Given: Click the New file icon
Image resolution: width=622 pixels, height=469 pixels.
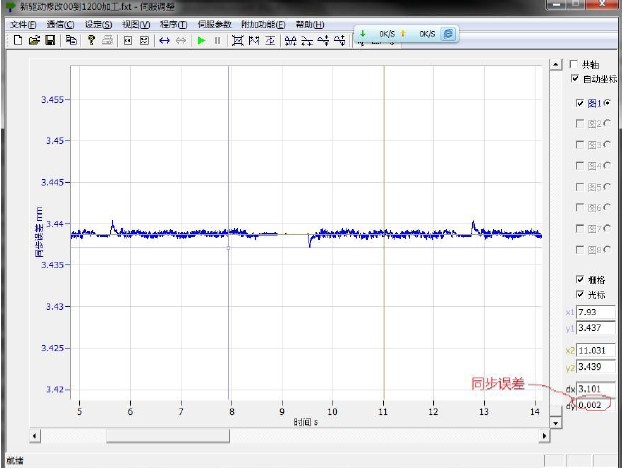Looking at the screenshot, I should (18, 40).
